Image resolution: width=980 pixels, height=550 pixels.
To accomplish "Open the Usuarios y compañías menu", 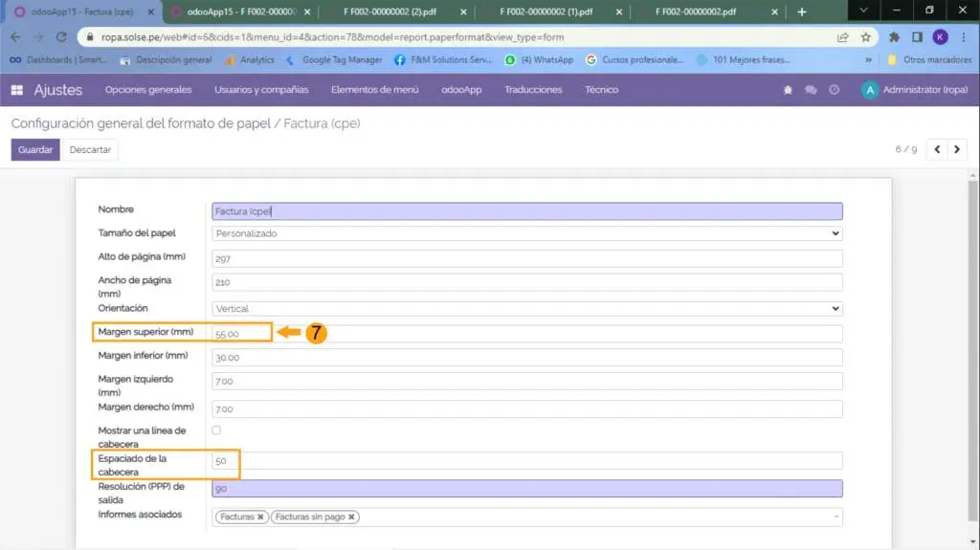I will pyautogui.click(x=261, y=90).
